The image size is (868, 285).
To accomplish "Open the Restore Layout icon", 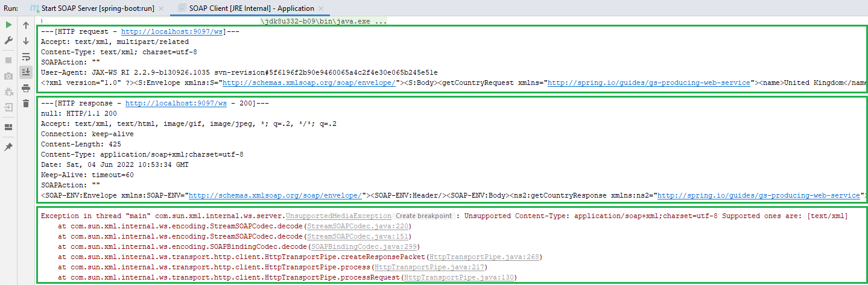I will click(8, 127).
